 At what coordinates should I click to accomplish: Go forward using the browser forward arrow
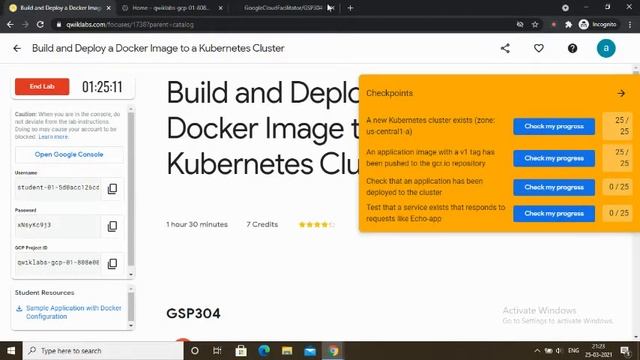pyautogui.click(x=25, y=24)
